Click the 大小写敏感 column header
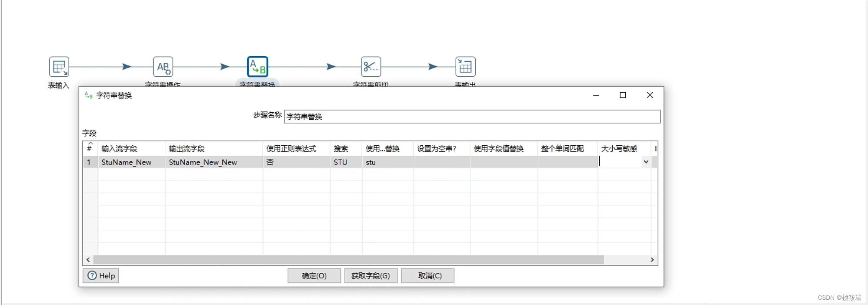 pyautogui.click(x=624, y=148)
